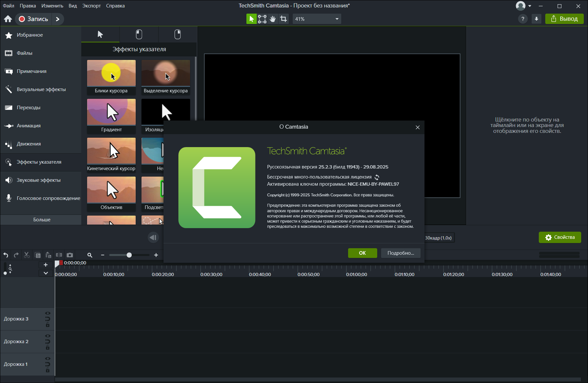The image size is (588, 383).
Task: Click the Paste icon in timeline toolbar
Action: 48,255
